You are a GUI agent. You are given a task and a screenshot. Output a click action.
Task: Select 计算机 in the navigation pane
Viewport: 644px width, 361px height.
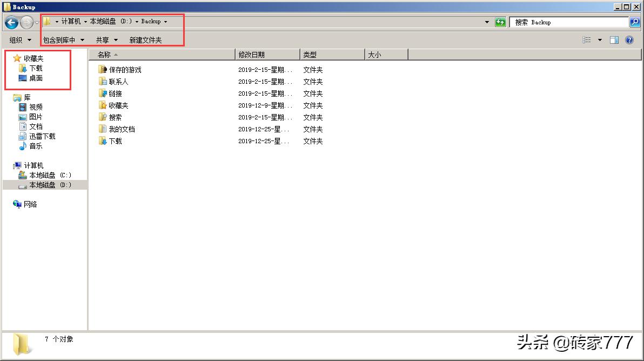(x=33, y=165)
